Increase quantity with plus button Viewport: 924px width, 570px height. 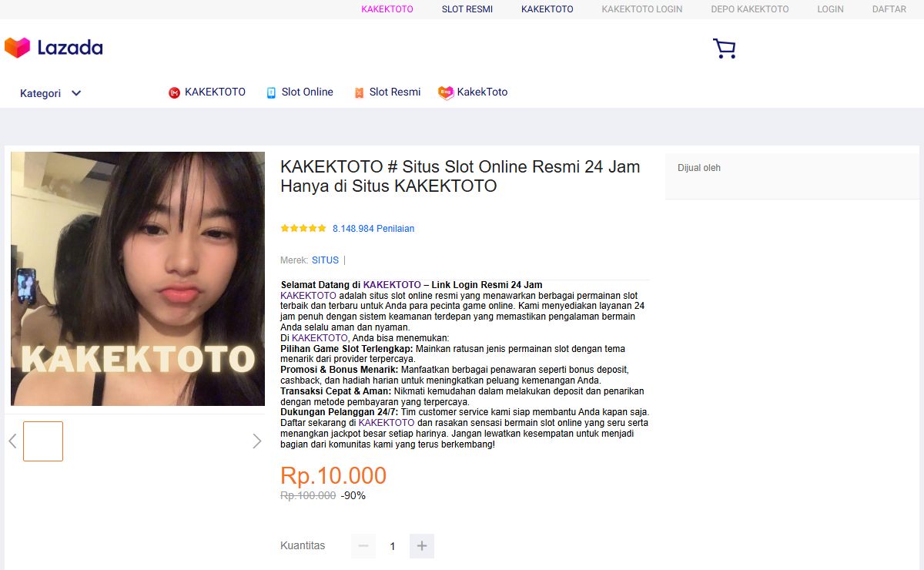(422, 546)
